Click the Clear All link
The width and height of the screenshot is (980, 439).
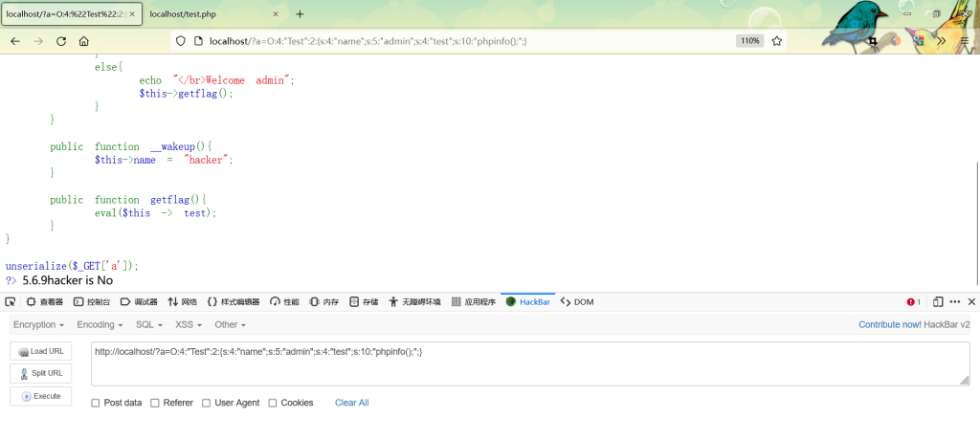pos(351,403)
